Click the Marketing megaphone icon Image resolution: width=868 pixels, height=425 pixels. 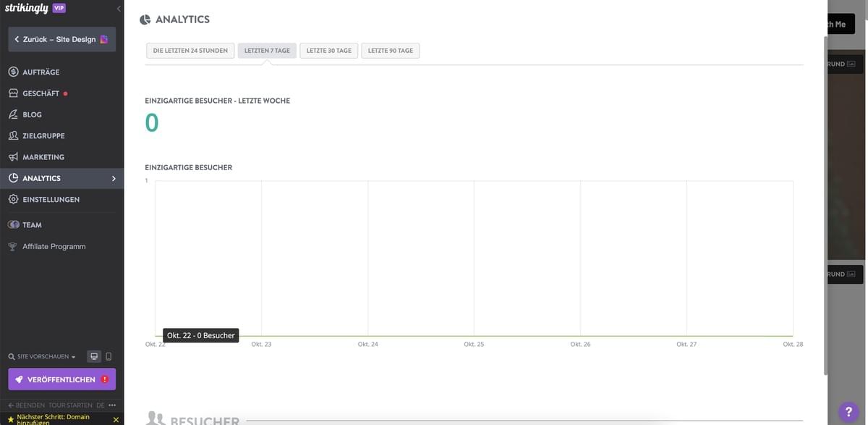(13, 157)
